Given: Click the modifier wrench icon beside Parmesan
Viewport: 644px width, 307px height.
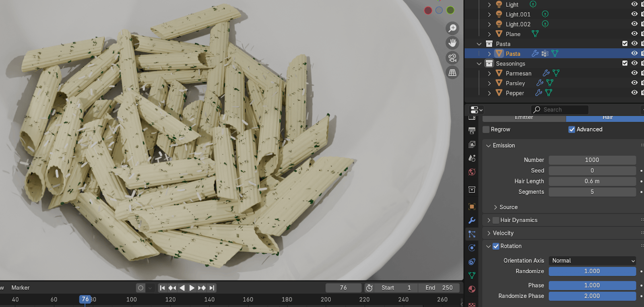Looking at the screenshot, I should click(546, 73).
